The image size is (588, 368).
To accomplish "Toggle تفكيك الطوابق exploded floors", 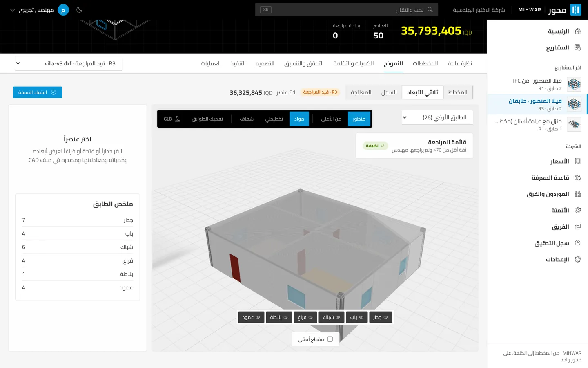I will click(x=207, y=119).
